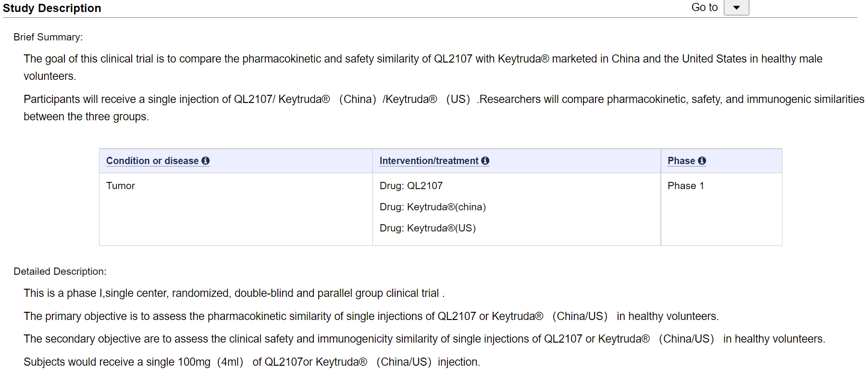Viewport: 868px width, 371px height.
Task: Open the Go to dropdown arrow
Action: pos(736,8)
